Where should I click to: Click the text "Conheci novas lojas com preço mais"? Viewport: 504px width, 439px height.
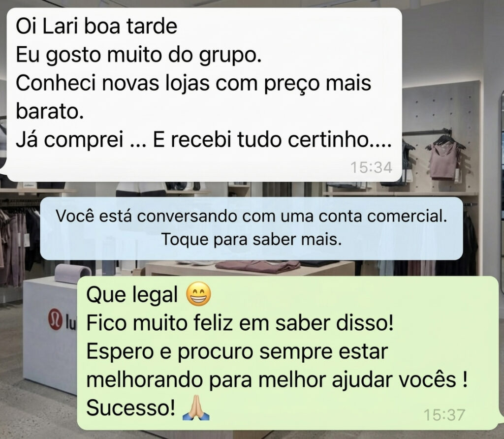click(x=193, y=83)
